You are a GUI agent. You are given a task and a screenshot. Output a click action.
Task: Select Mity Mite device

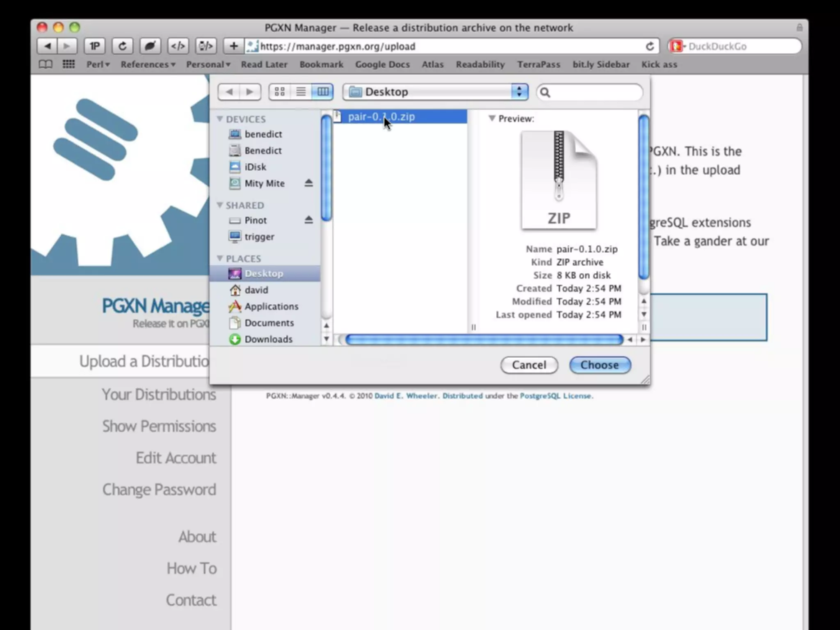pos(265,183)
